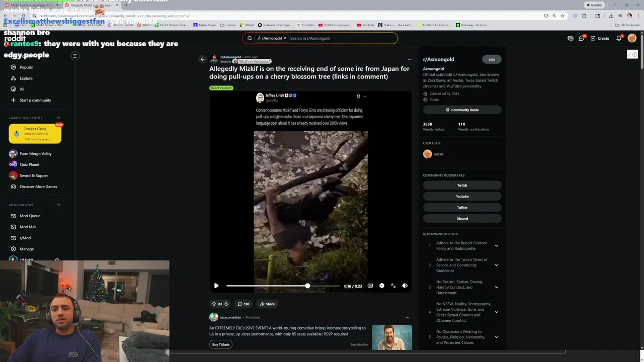This screenshot has width=644, height=362.
Task: Seek the video progress bar
Action: point(283,286)
